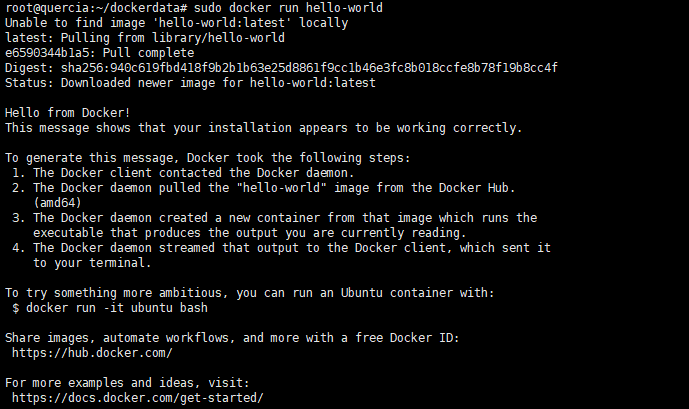Click the docs.docker.com get-started URL
The height and width of the screenshot is (409, 689).
(x=138, y=398)
